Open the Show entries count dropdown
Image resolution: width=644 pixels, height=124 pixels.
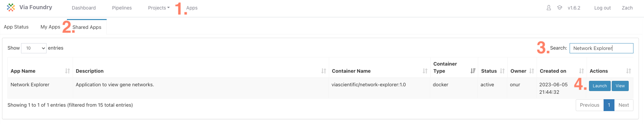click(x=34, y=48)
